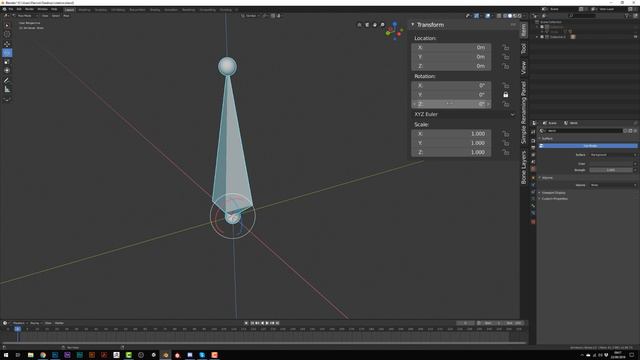Toggle lock for Rotation X

(505, 85)
